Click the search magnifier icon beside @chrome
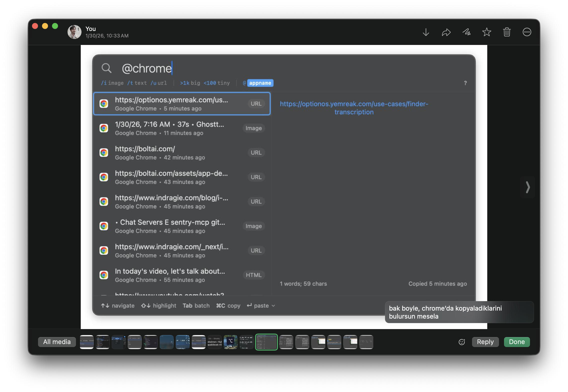This screenshot has height=392, width=568. (107, 68)
